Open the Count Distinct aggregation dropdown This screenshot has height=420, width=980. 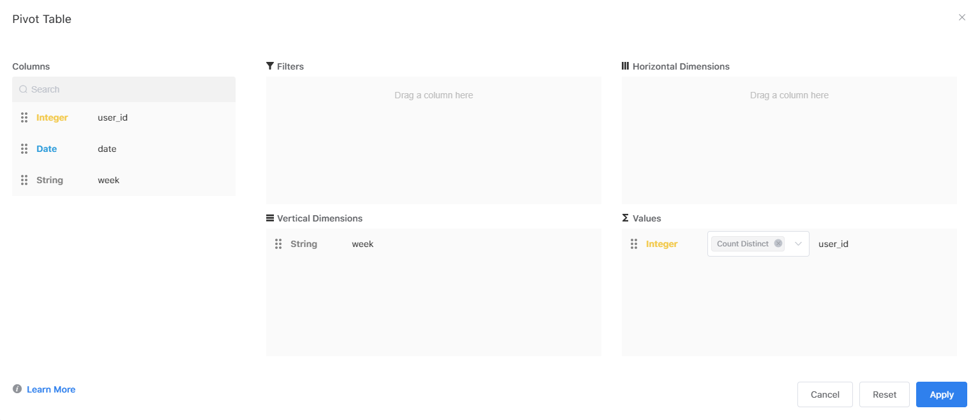click(798, 243)
